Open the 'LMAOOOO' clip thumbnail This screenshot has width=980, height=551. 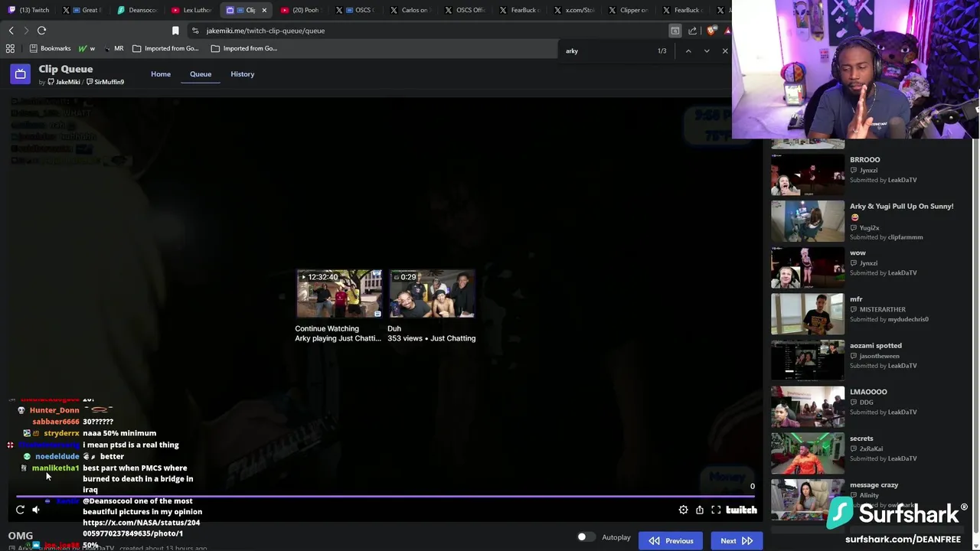[808, 406]
